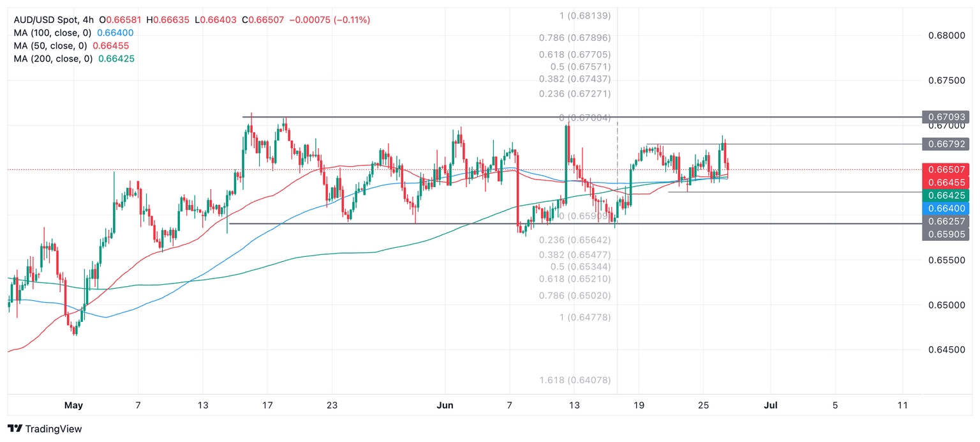Click the blue 0.66400 MA price label
Image resolution: width=980 pixels, height=442 pixels.
(x=946, y=208)
